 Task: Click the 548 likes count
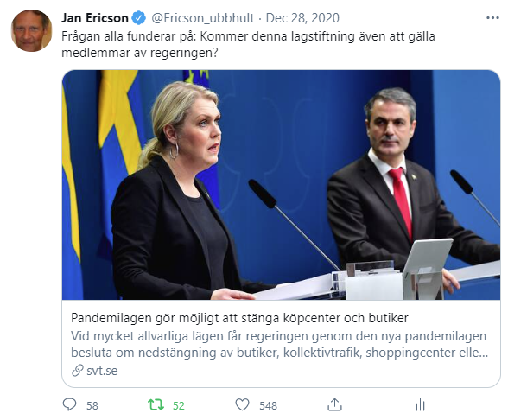point(268,406)
